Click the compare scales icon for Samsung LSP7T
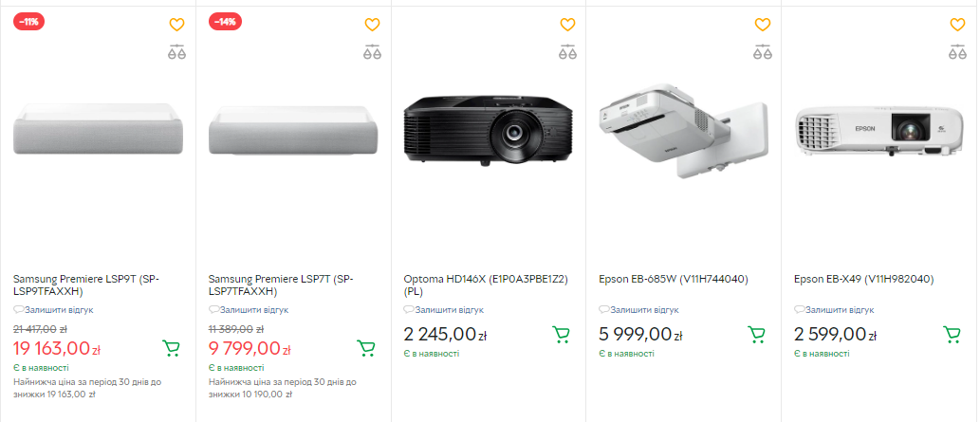980x422 pixels. [x=372, y=52]
